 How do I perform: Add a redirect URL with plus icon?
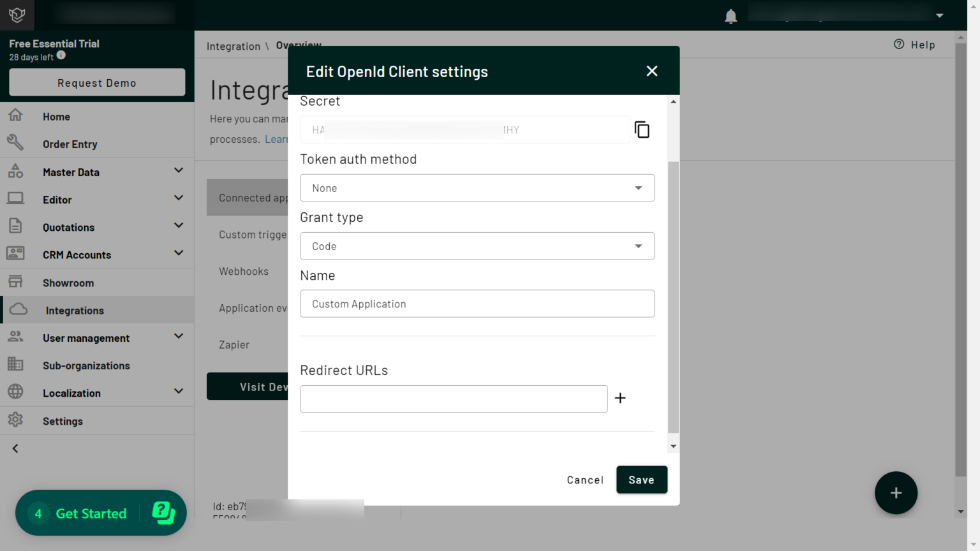pos(620,398)
